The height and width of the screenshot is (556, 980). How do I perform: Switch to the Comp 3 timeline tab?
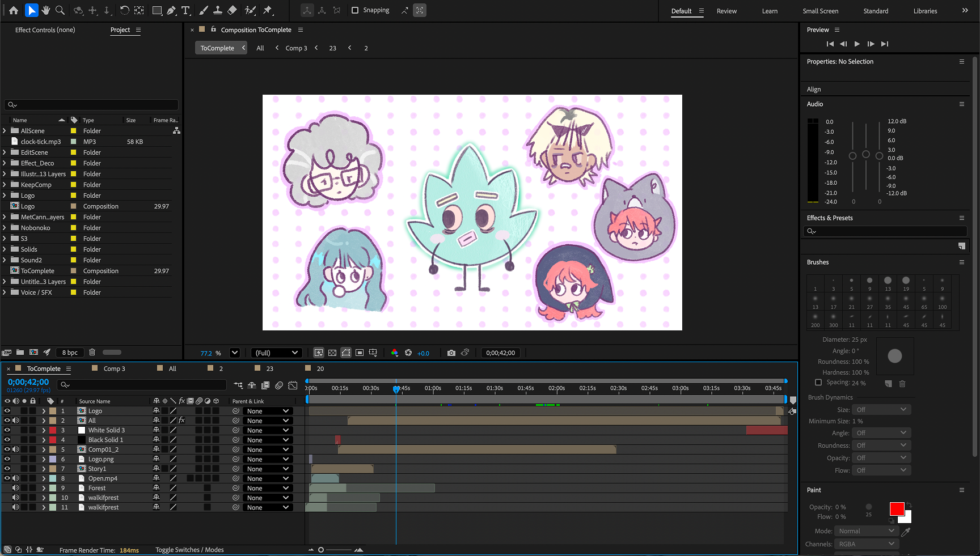click(x=114, y=368)
